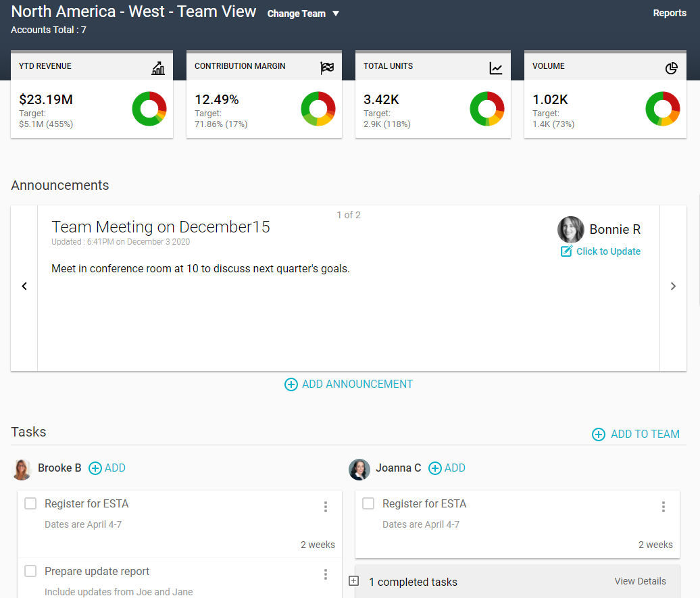The height and width of the screenshot is (598, 700).
Task: Open the kebab menu on Prepare update report task
Action: [326, 574]
